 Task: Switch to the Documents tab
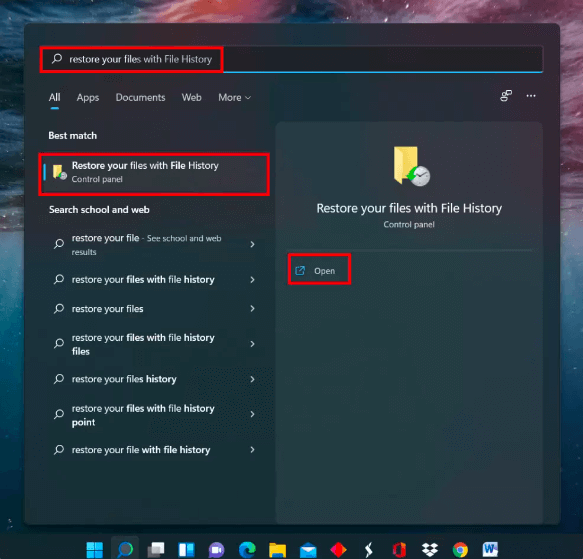pyautogui.click(x=140, y=97)
